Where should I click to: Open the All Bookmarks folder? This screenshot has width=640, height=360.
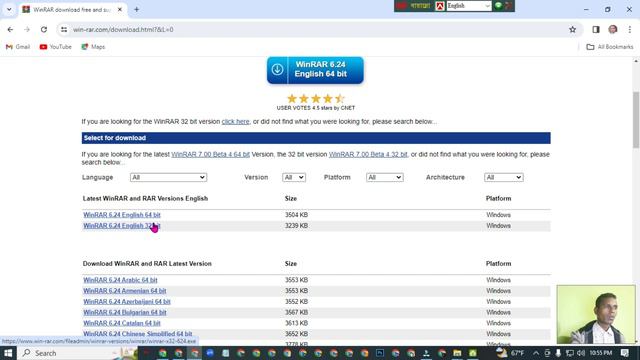[610, 47]
